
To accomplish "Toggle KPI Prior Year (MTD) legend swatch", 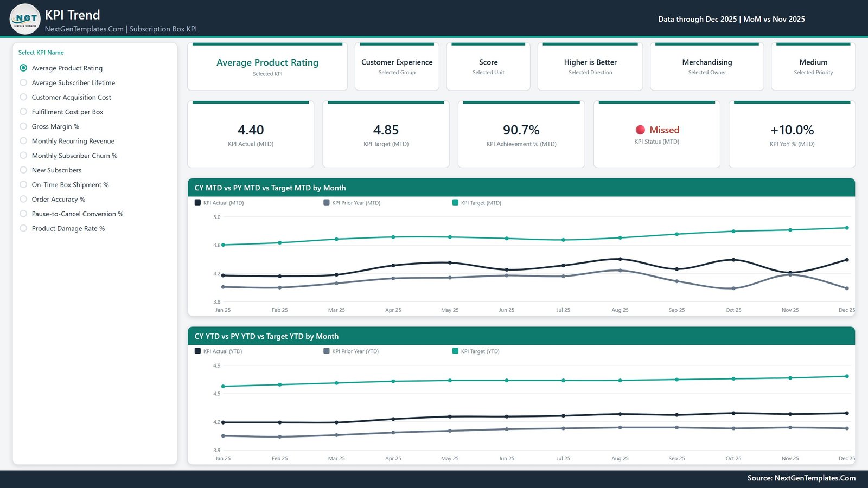I will tap(327, 202).
